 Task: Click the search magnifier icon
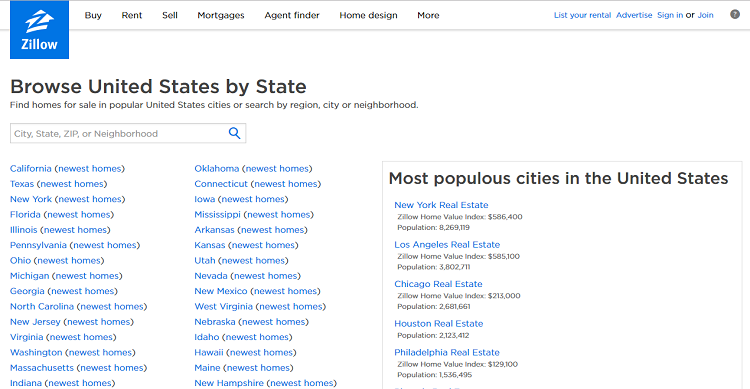pos(234,133)
